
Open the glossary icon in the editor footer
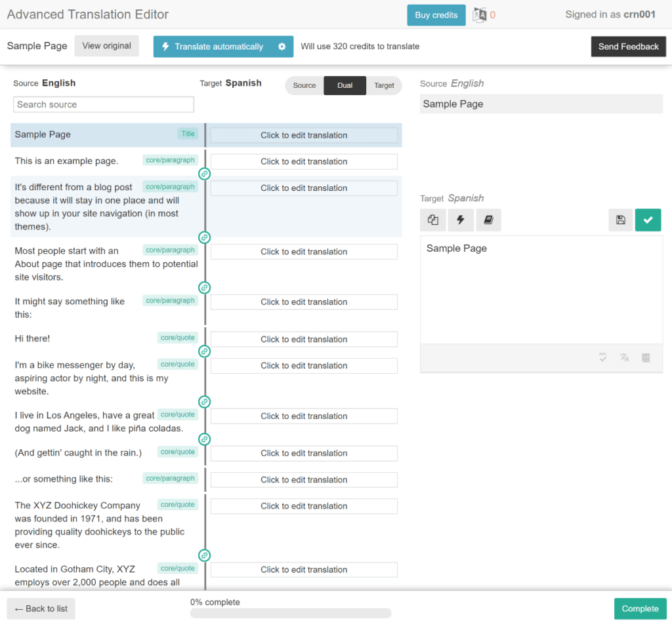click(646, 357)
